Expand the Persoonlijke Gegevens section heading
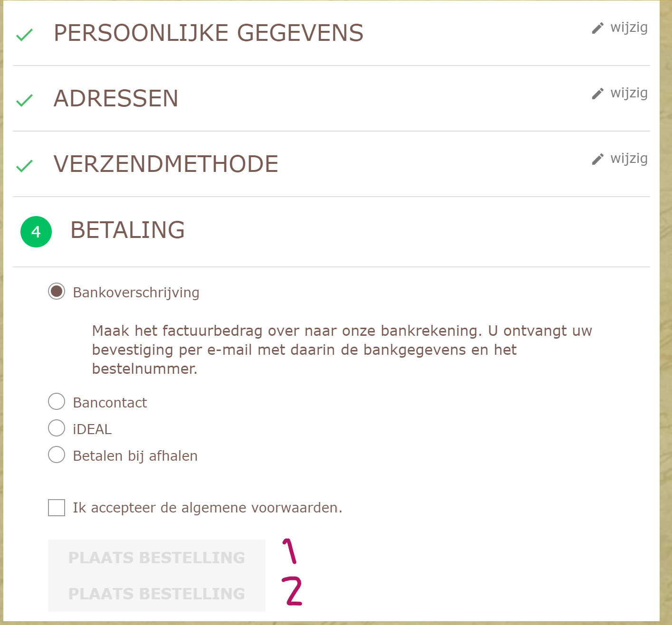The height and width of the screenshot is (625, 672). tap(209, 33)
